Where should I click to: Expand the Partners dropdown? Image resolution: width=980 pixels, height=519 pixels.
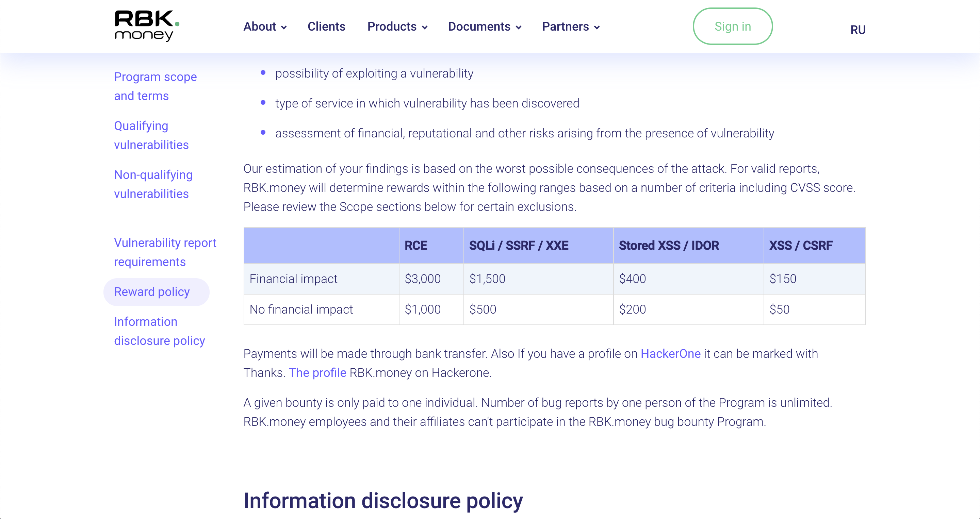[x=570, y=26]
